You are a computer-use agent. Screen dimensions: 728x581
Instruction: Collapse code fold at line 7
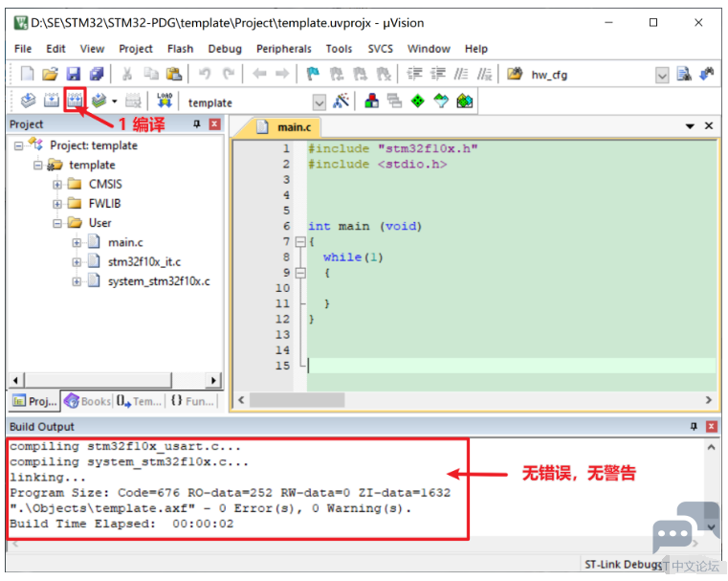coord(300,242)
